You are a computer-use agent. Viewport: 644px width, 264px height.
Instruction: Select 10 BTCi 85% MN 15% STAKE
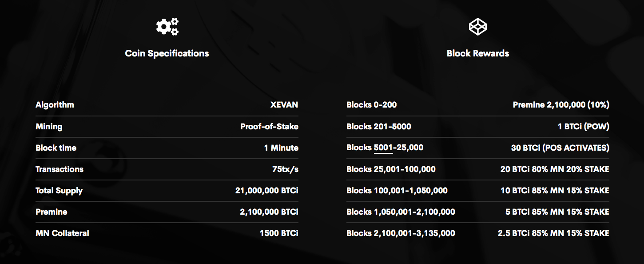(x=555, y=190)
